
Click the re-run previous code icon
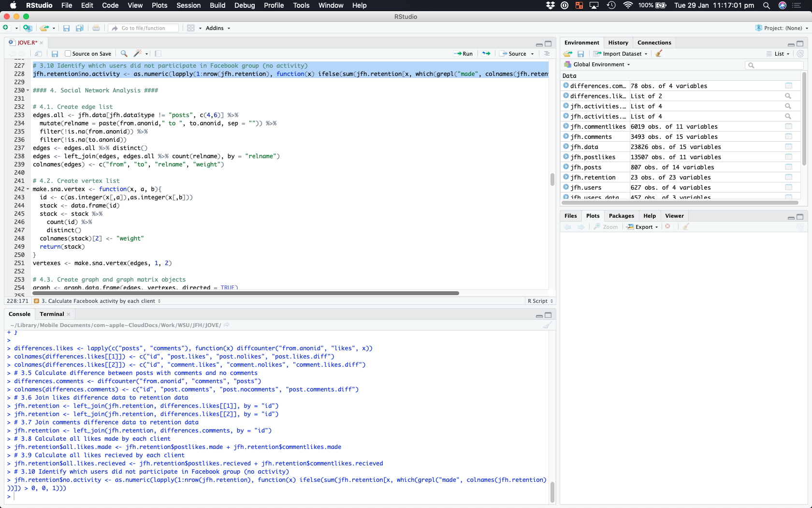coord(486,54)
